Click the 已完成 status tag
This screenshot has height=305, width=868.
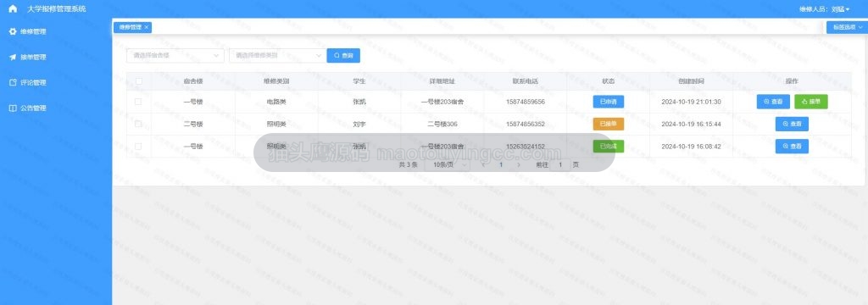click(x=609, y=146)
